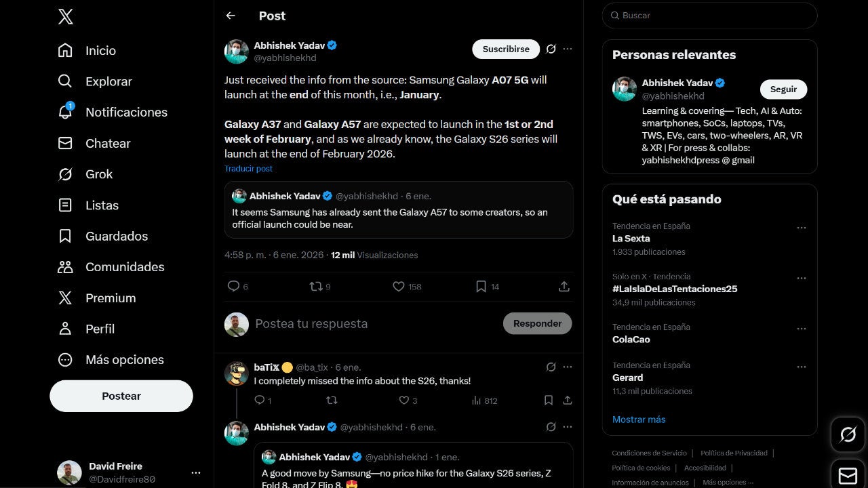
Task: Bookmark the Galaxy A07 launch post
Action: point(481,287)
